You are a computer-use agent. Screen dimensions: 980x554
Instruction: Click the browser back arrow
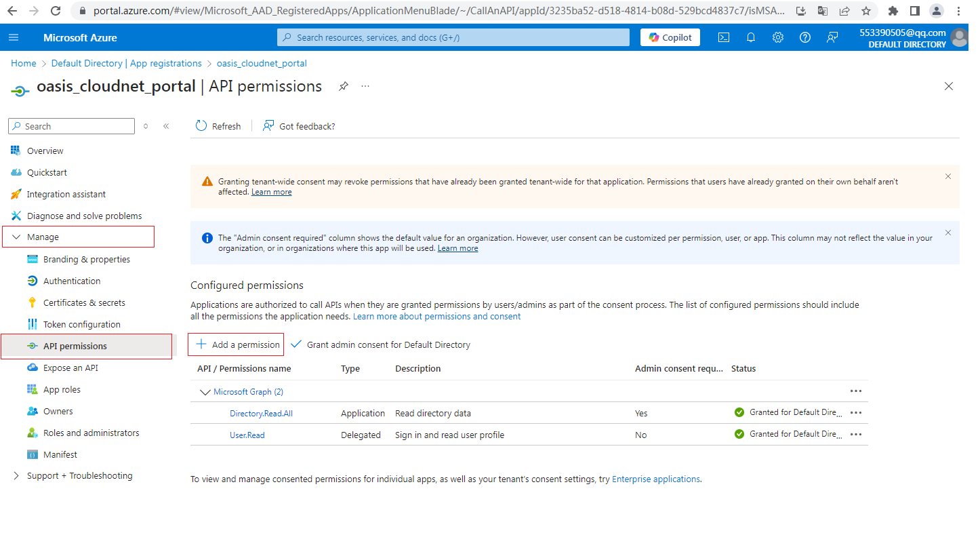point(12,11)
